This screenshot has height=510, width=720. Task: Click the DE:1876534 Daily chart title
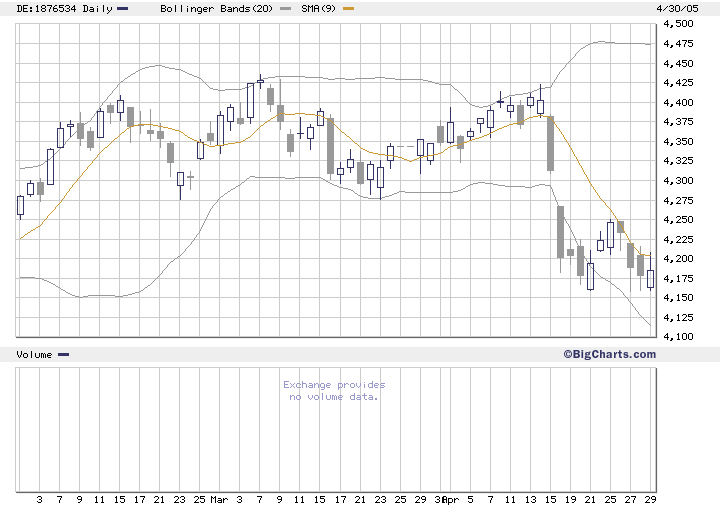[64, 9]
